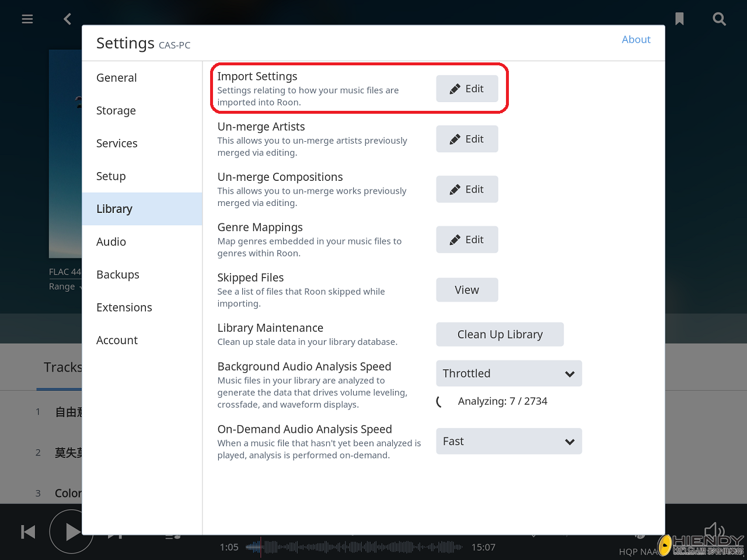Screen dimensions: 747x560
Task: Click the back arrow icon
Action: point(68,19)
